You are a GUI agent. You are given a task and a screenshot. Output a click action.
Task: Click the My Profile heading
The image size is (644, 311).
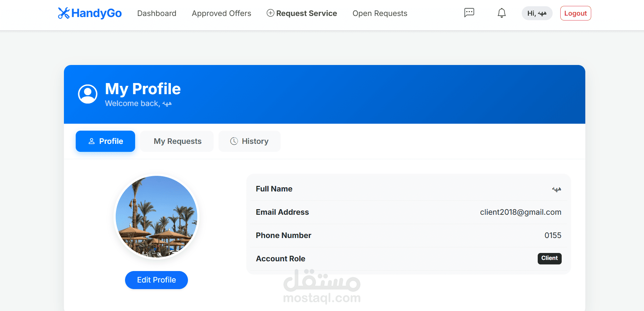click(143, 89)
